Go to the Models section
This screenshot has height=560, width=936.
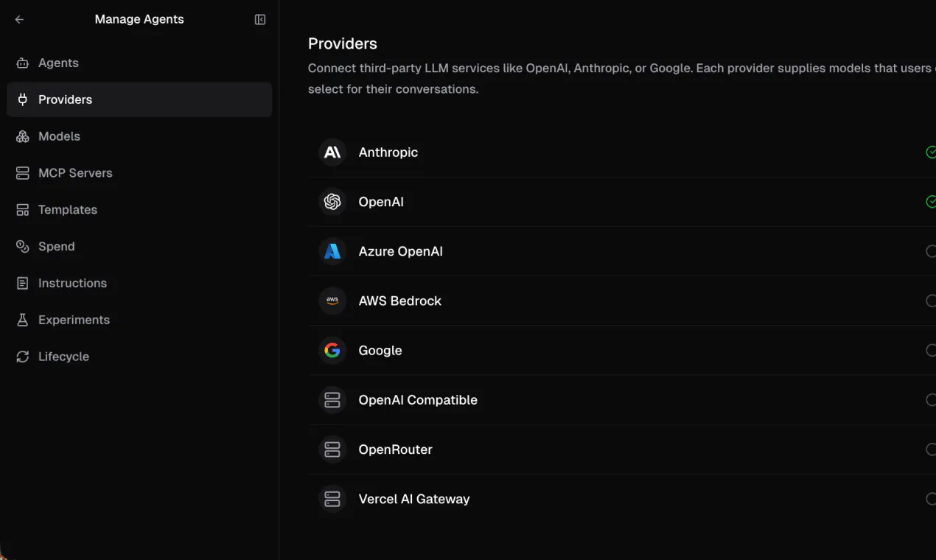[139, 136]
